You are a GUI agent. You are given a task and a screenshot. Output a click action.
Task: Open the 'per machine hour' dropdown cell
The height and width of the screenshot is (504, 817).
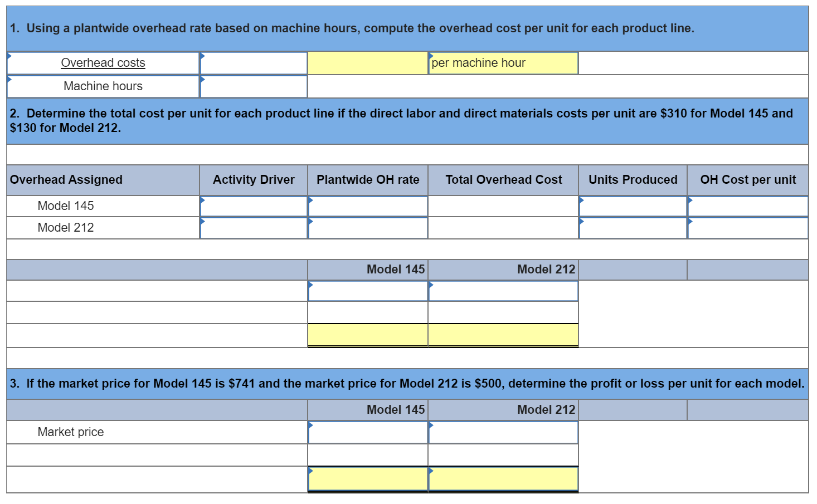503,63
